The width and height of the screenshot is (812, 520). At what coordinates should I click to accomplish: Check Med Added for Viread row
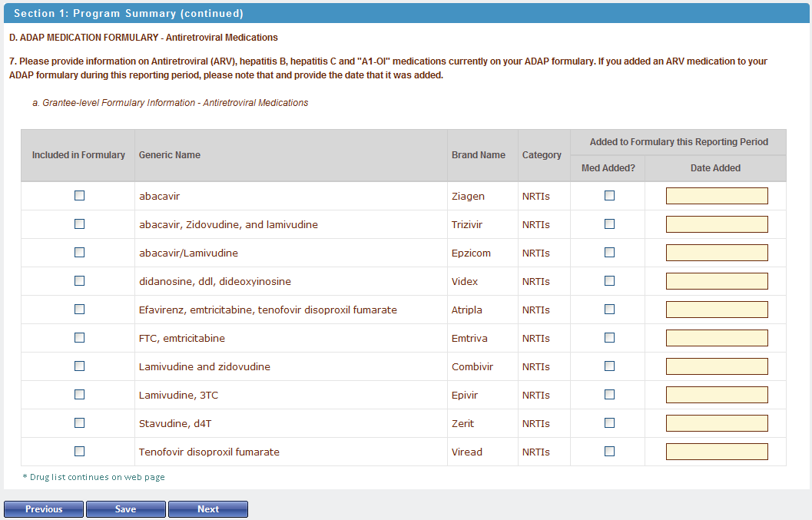(x=609, y=452)
